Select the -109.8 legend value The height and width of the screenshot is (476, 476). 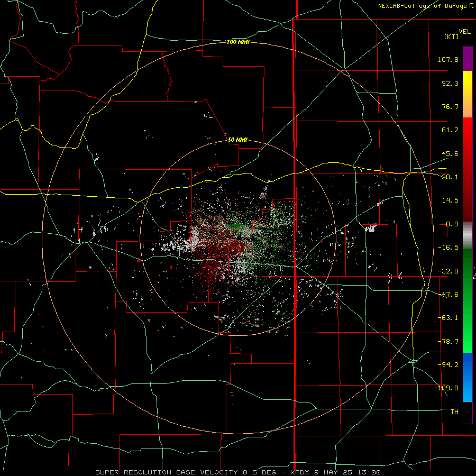tap(446, 388)
